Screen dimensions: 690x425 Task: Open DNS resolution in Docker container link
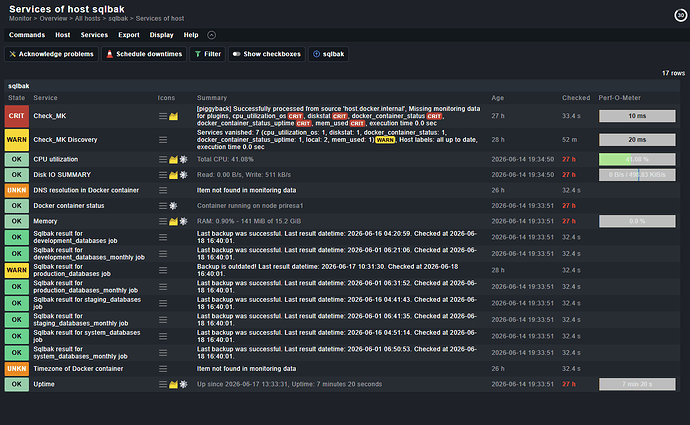click(x=86, y=191)
